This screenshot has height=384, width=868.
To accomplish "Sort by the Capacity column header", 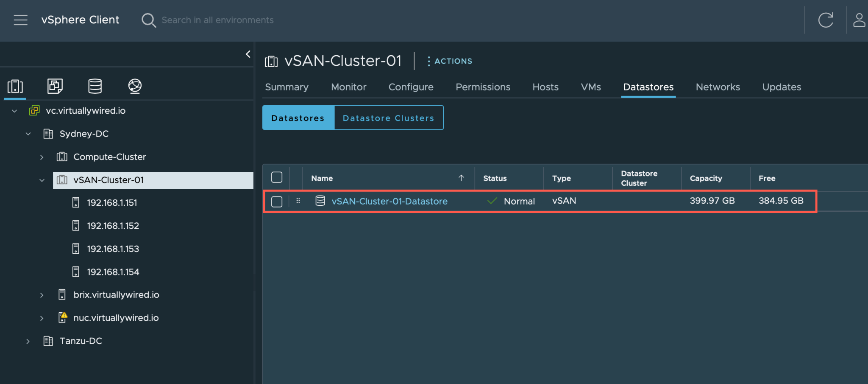I will tap(706, 178).
